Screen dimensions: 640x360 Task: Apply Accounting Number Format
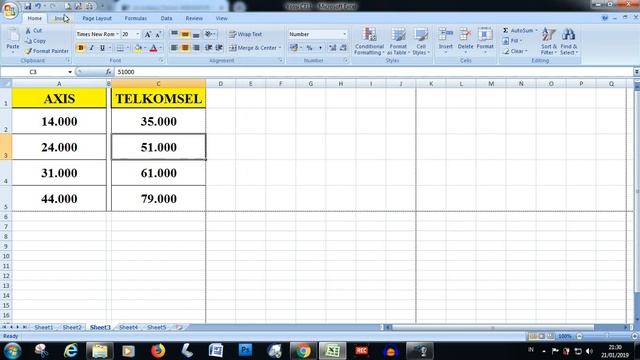[294, 48]
